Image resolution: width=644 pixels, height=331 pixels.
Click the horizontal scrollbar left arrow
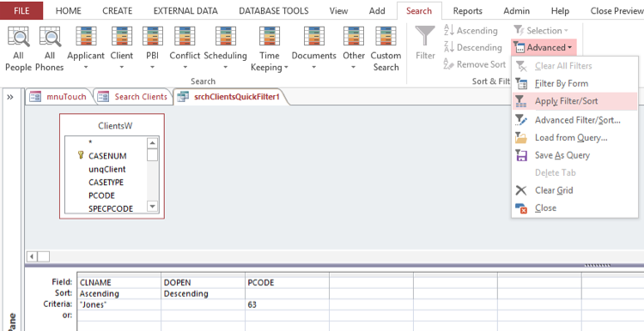click(32, 256)
